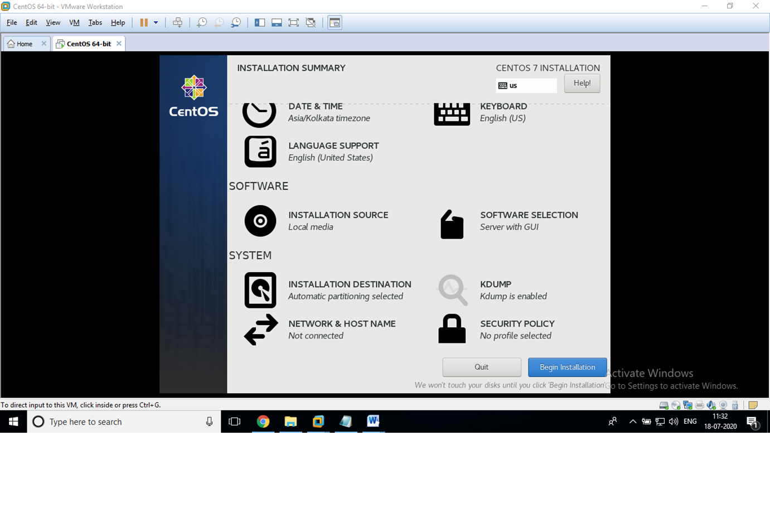Toggle the library sidebar visibility icon
The height and width of the screenshot is (532, 770).
260,22
